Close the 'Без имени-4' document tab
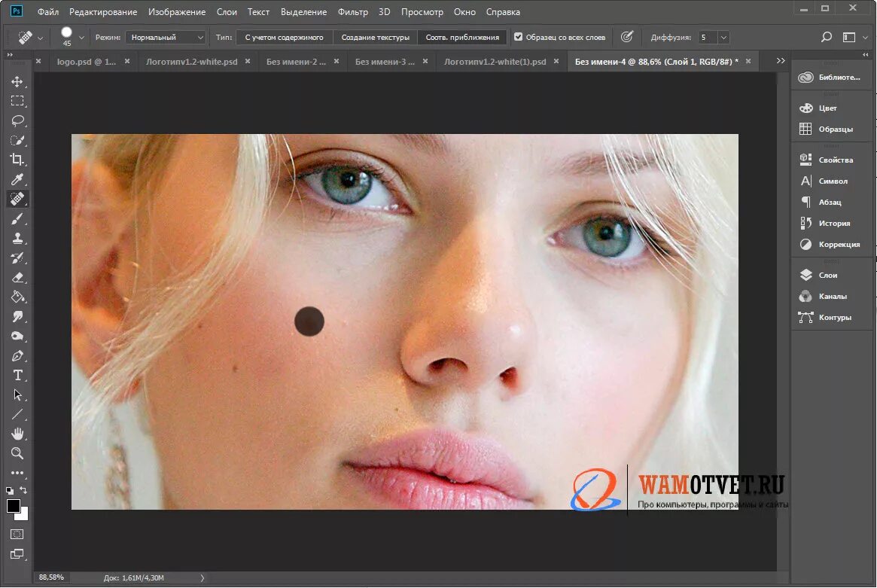The image size is (877, 588). click(748, 62)
